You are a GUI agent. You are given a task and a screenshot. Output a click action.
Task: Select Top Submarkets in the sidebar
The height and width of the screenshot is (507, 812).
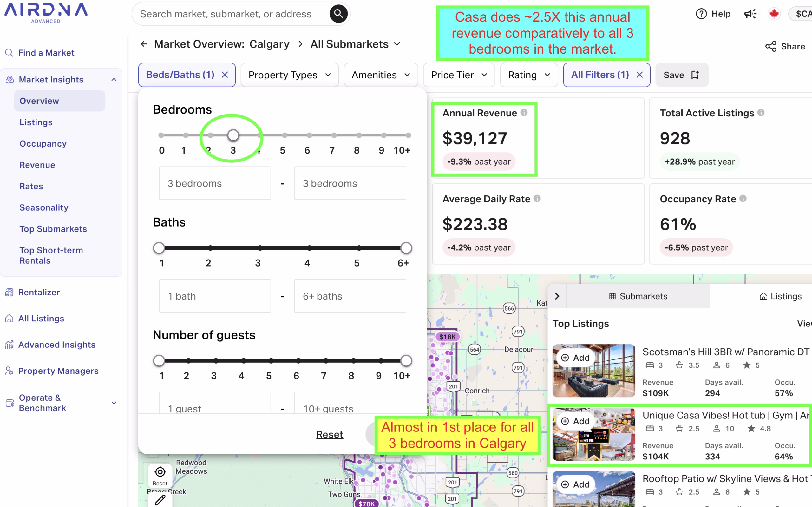tap(53, 229)
